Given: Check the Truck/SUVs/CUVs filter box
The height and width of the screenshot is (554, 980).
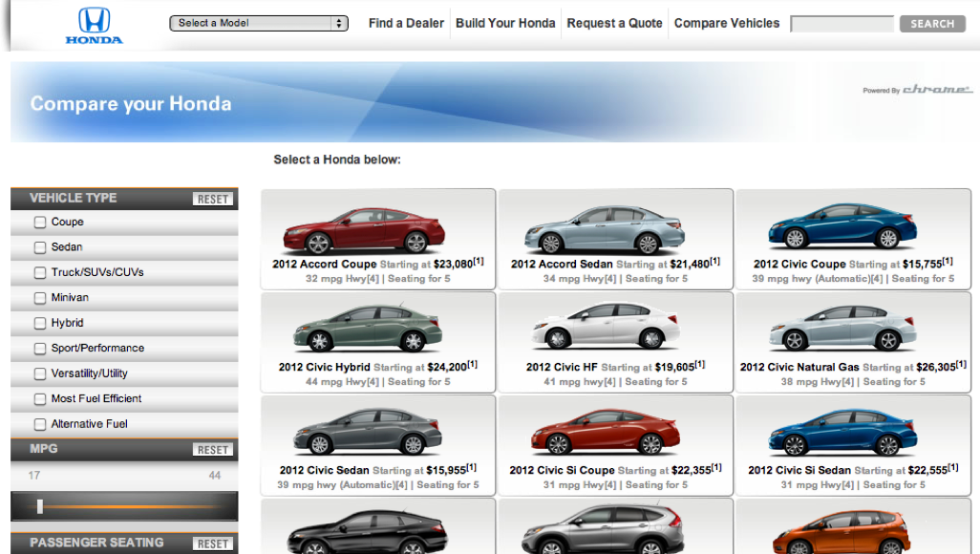Looking at the screenshot, I should (40, 273).
